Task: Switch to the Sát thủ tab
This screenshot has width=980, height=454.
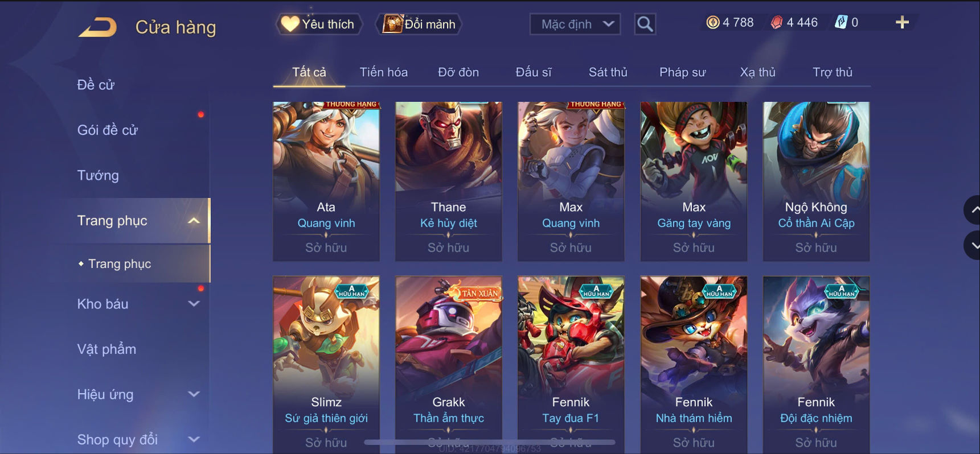Action: (608, 72)
